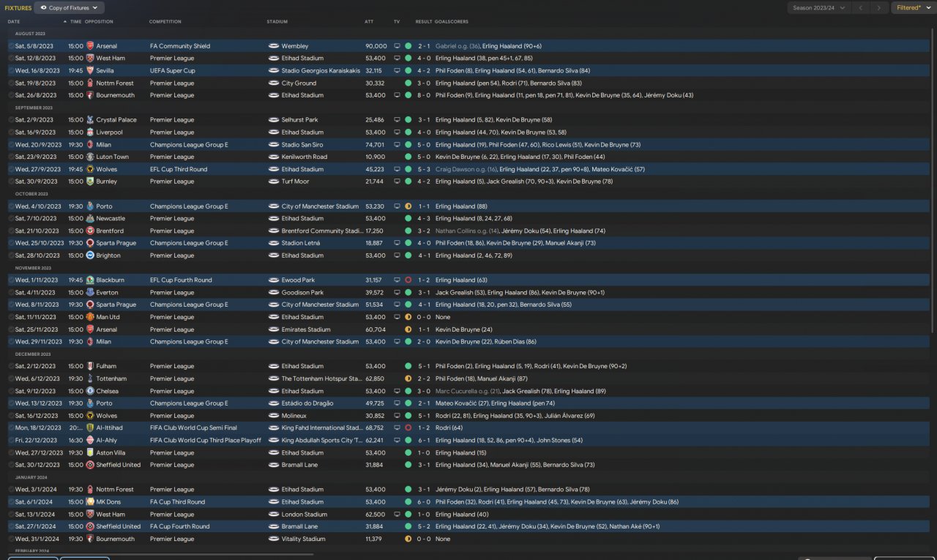Click the vertical scrollbar of the fixtures list
The width and height of the screenshot is (937, 560).
click(x=933, y=179)
